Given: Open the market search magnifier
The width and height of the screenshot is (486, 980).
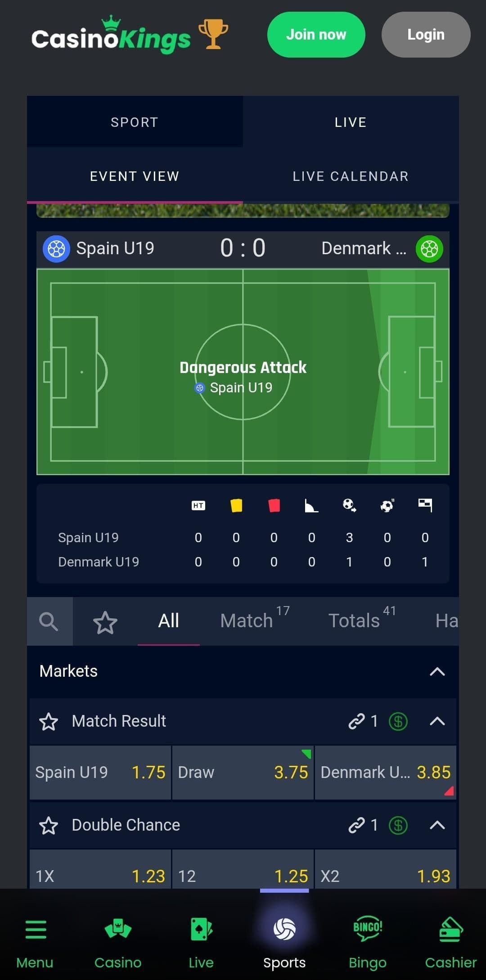Looking at the screenshot, I should pos(49,621).
